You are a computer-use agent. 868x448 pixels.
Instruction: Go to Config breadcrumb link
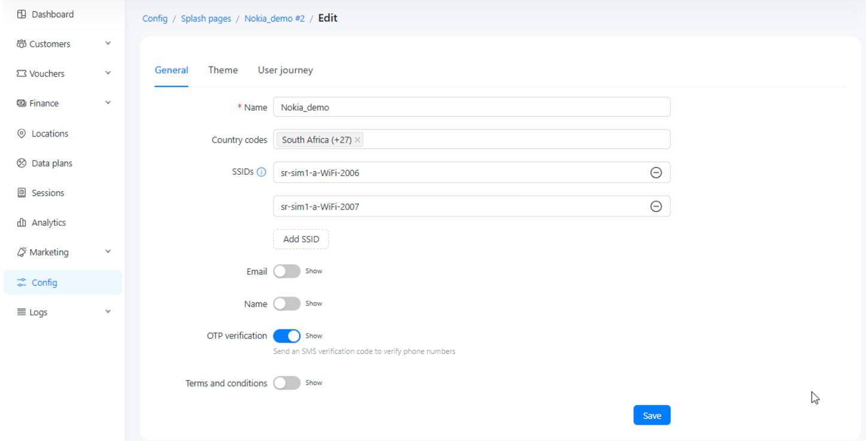click(155, 19)
